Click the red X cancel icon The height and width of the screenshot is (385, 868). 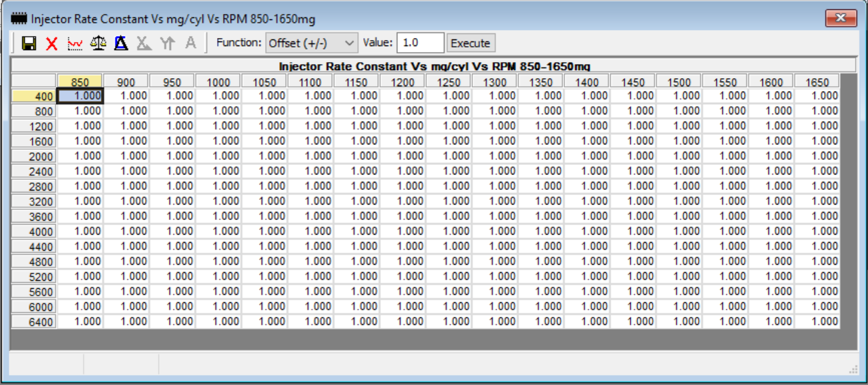click(52, 43)
